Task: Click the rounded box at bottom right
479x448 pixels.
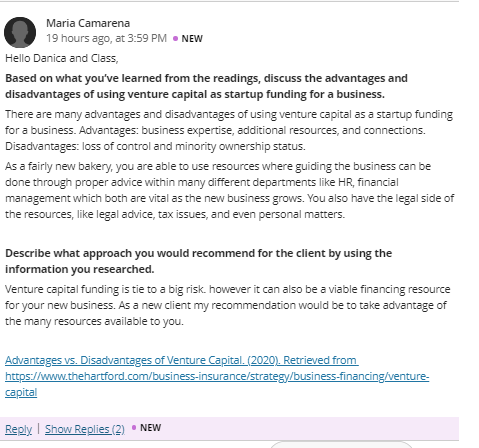Action: point(341,444)
